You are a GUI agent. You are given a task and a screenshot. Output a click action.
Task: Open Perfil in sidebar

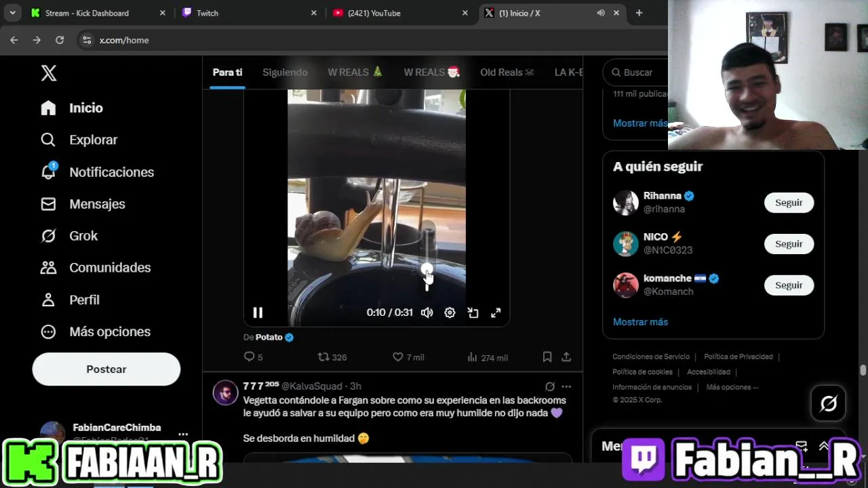click(x=70, y=300)
